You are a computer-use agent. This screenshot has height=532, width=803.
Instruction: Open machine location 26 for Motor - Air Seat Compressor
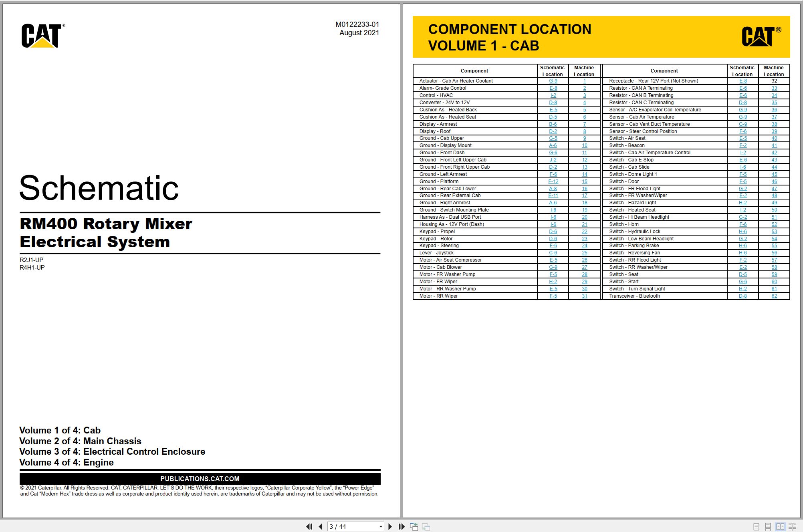[x=585, y=260]
